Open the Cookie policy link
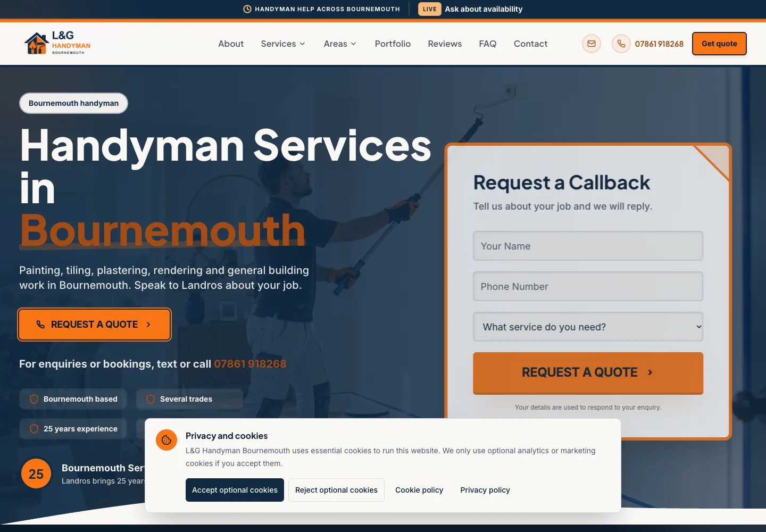This screenshot has height=532, width=766. pyautogui.click(x=419, y=490)
